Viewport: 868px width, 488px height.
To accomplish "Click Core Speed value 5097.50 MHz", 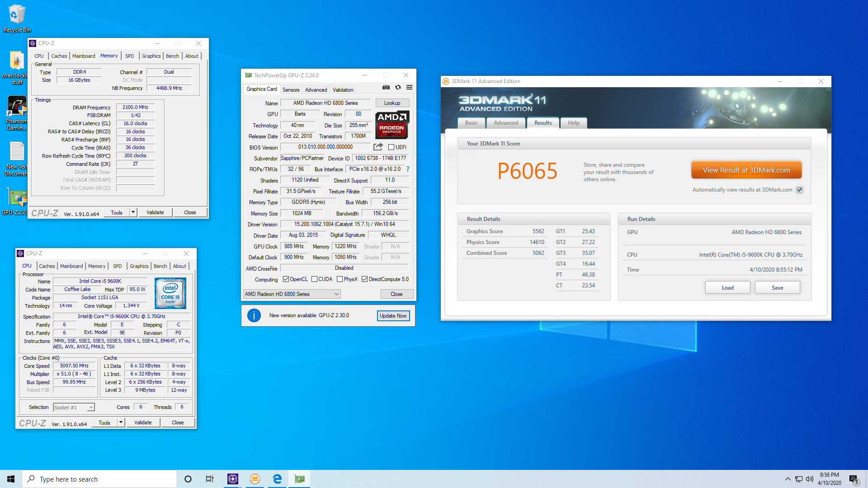I will 74,366.
